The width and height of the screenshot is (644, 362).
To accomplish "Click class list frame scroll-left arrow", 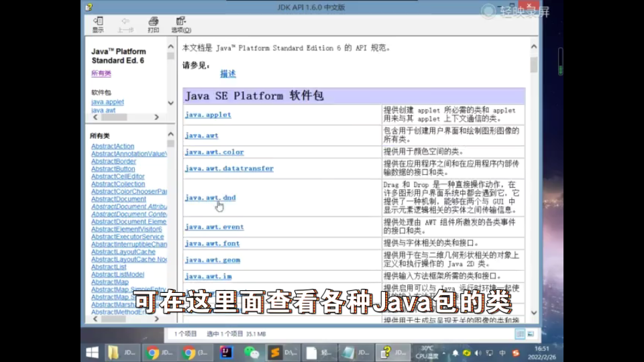I will (x=95, y=319).
